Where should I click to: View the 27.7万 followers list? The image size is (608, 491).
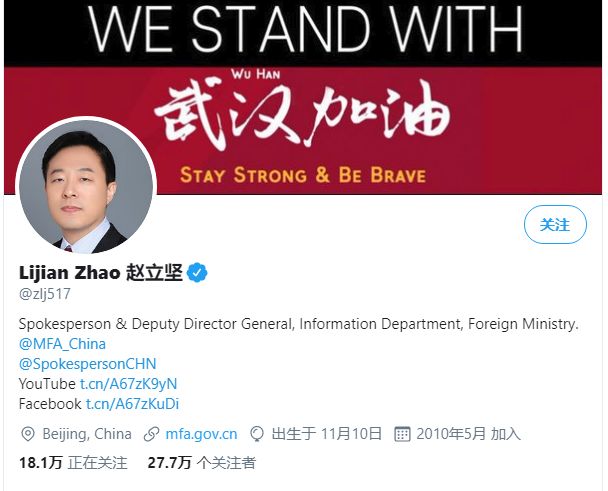201,463
